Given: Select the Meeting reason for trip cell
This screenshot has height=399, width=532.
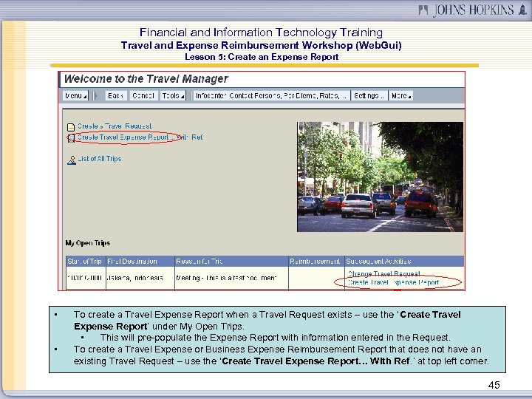Looking at the screenshot, I should point(231,278).
